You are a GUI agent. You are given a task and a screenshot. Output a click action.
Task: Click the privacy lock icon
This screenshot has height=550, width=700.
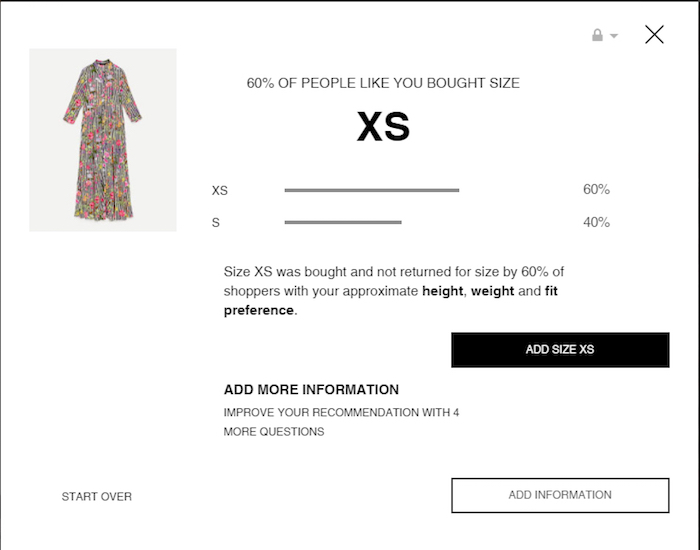point(597,35)
